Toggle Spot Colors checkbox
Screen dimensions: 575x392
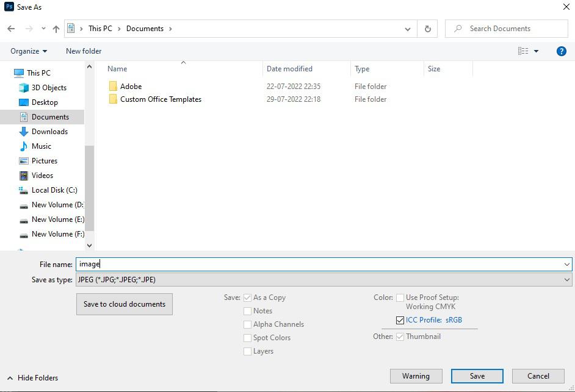248,338
